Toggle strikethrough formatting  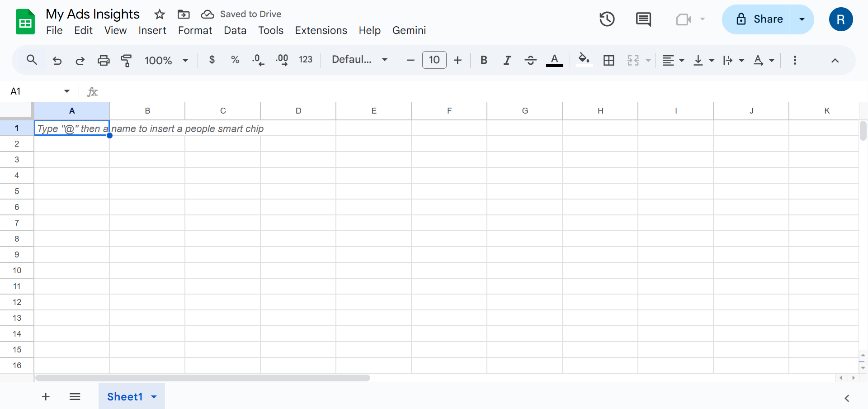530,60
